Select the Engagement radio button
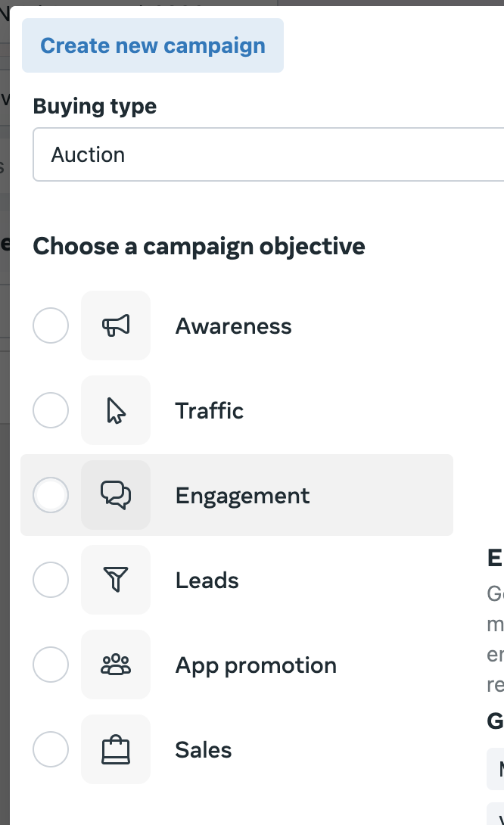This screenshot has width=504, height=825. click(x=51, y=496)
